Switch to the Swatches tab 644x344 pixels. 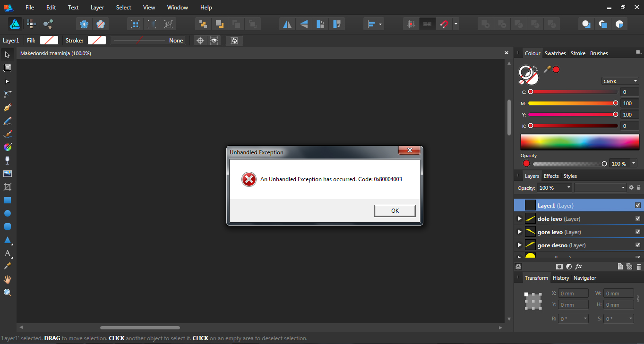[555, 53]
